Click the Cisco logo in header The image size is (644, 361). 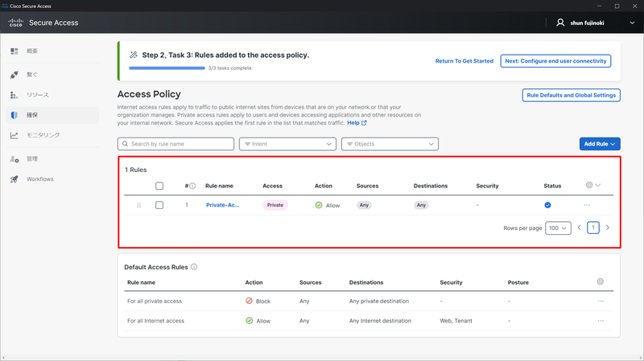click(15, 23)
